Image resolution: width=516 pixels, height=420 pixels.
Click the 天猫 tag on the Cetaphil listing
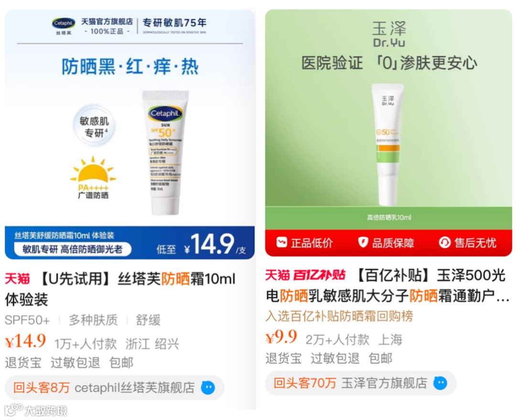[17, 279]
